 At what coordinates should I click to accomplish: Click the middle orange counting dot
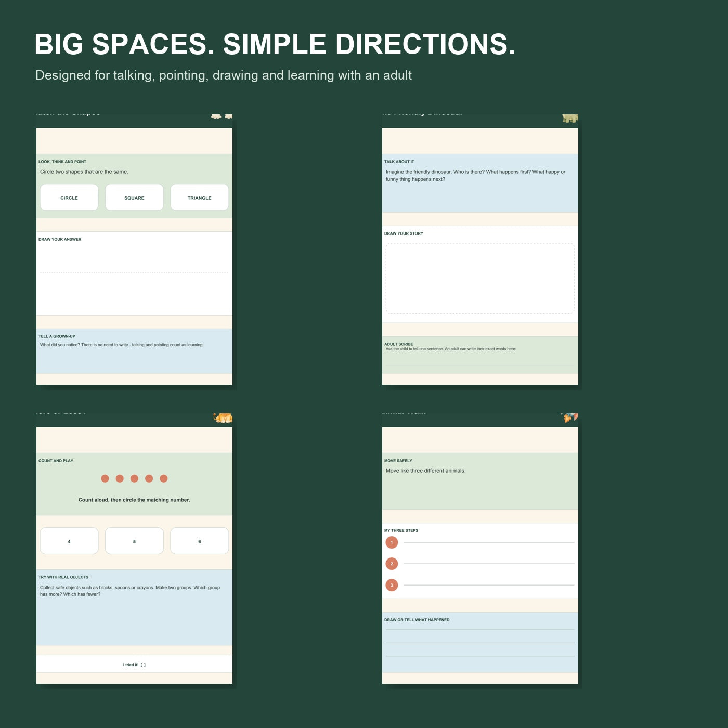click(x=134, y=478)
